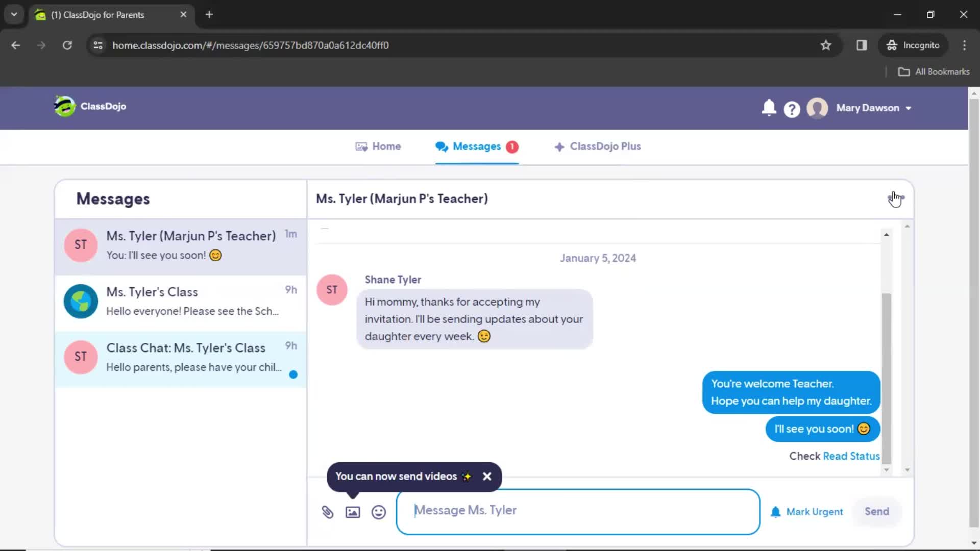Image resolution: width=980 pixels, height=551 pixels.
Task: Open the browser side panel icon
Action: (x=861, y=45)
